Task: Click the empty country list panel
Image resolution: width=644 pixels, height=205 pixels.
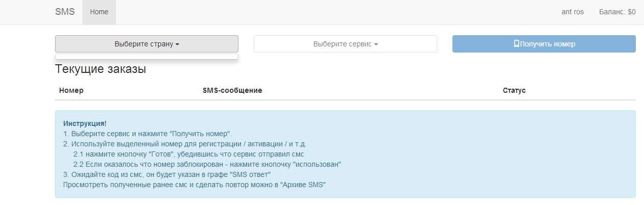Action: [x=147, y=57]
